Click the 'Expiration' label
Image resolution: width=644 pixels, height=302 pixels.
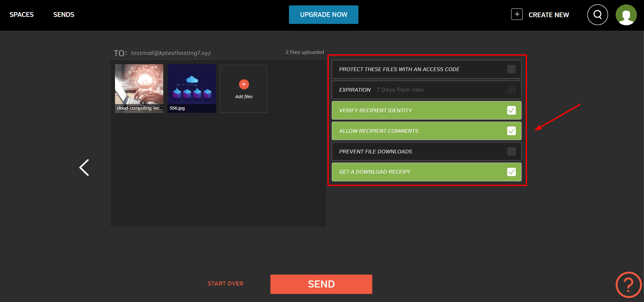[355, 90]
